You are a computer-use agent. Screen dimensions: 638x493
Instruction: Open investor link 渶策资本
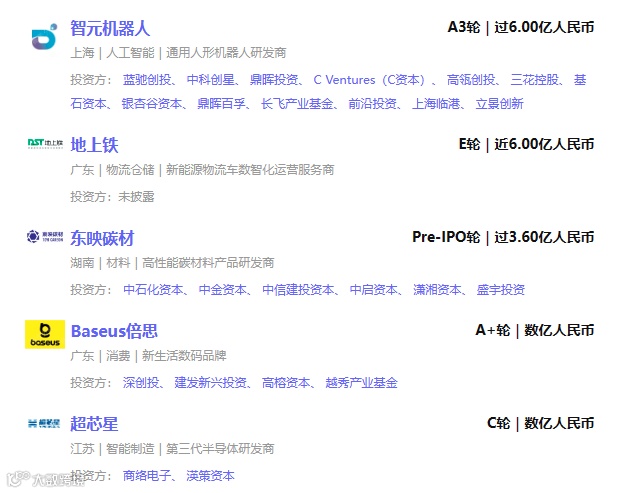tap(210, 476)
